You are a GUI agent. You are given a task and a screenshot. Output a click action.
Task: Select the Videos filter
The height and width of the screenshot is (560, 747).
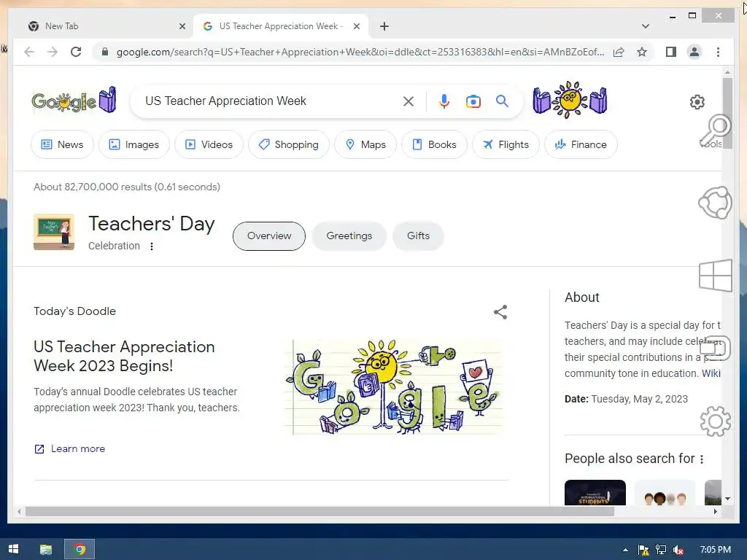point(209,144)
